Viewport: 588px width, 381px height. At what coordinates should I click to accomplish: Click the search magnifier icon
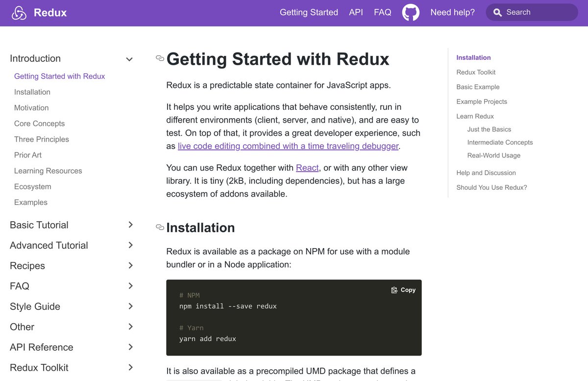point(497,13)
